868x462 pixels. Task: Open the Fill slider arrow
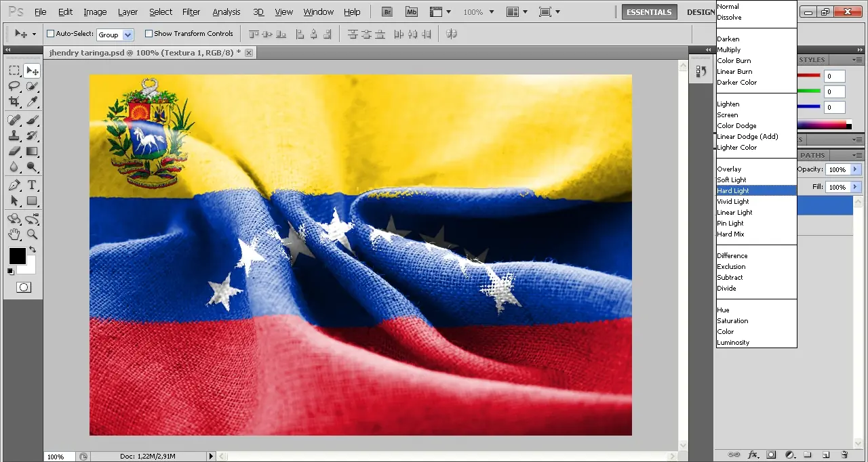click(x=855, y=187)
